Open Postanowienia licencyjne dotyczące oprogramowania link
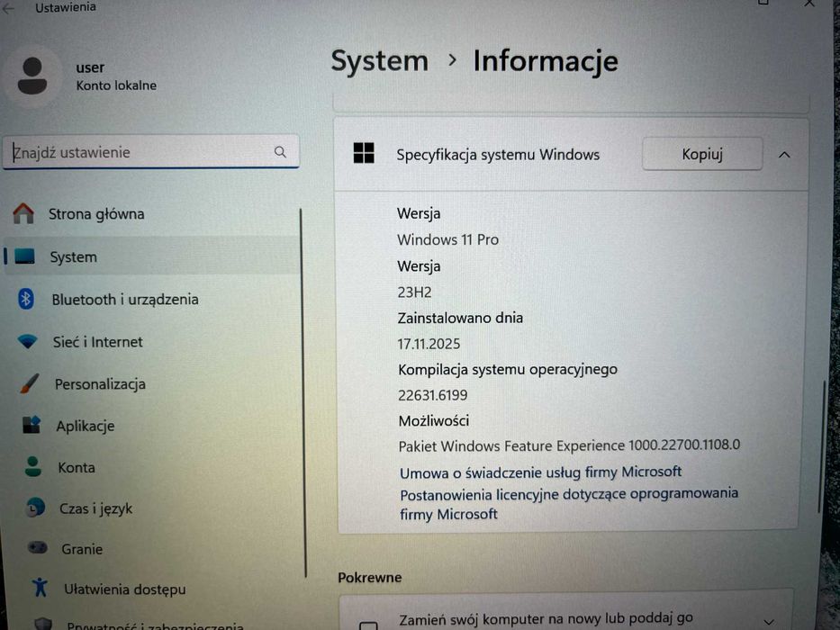The width and height of the screenshot is (840, 630). pos(569,504)
